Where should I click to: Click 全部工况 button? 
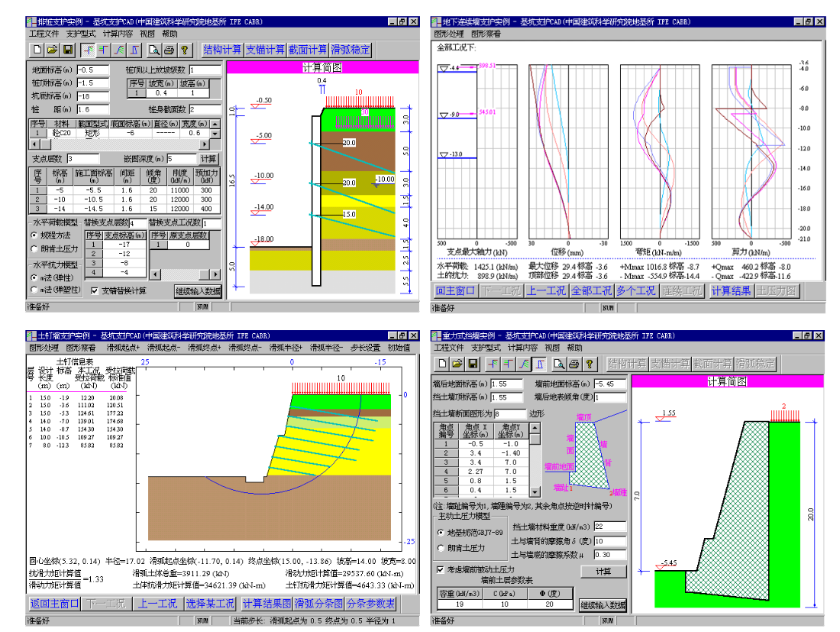(591, 290)
